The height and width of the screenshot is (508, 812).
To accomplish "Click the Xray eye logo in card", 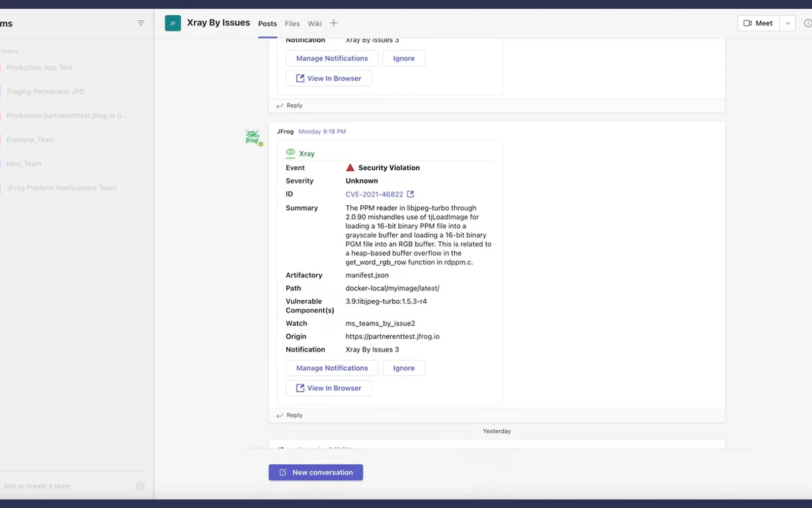I will pos(290,152).
